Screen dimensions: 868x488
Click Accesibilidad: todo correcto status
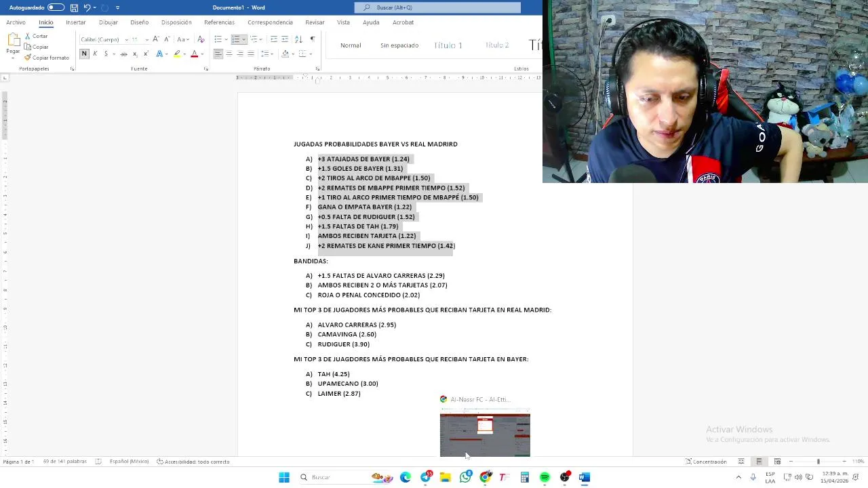click(193, 462)
